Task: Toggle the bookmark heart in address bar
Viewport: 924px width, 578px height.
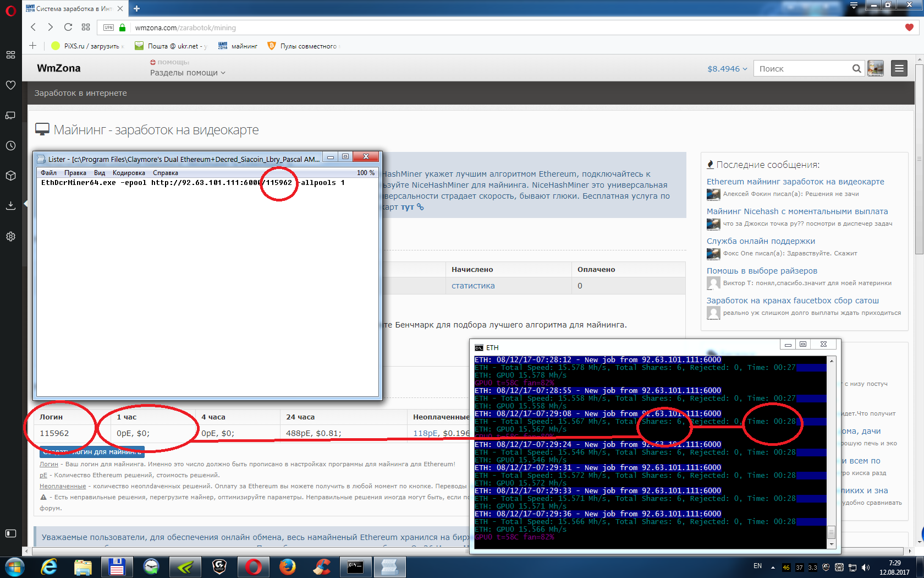Action: point(909,28)
